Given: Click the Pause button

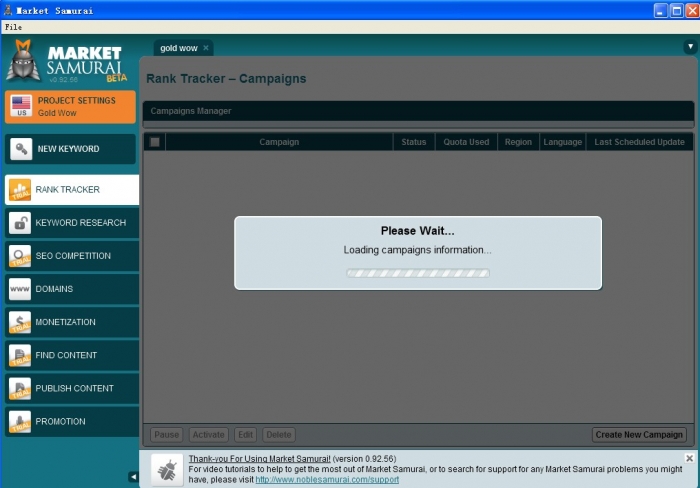Looking at the screenshot, I should [167, 435].
